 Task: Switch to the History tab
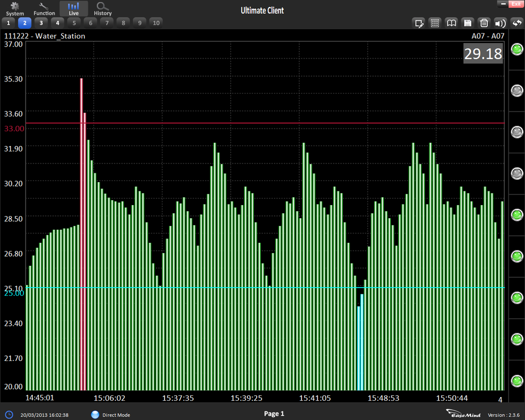(102, 9)
